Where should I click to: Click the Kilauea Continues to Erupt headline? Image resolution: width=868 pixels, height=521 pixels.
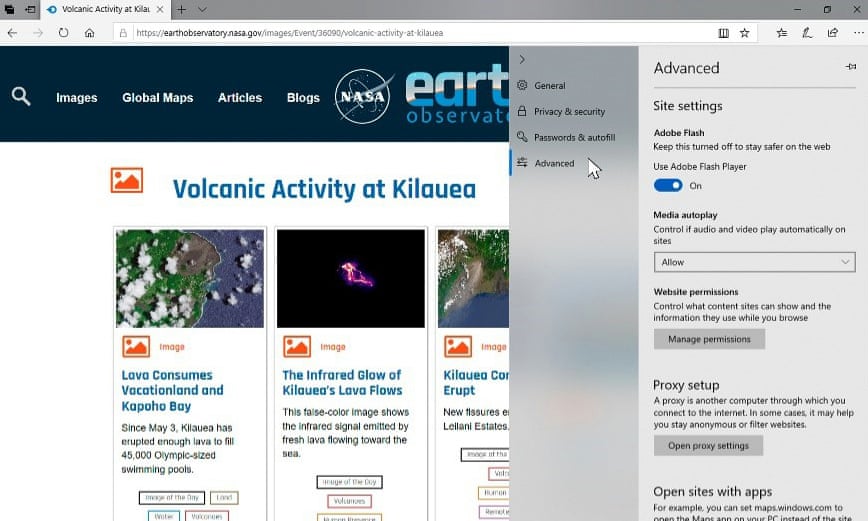(476, 383)
